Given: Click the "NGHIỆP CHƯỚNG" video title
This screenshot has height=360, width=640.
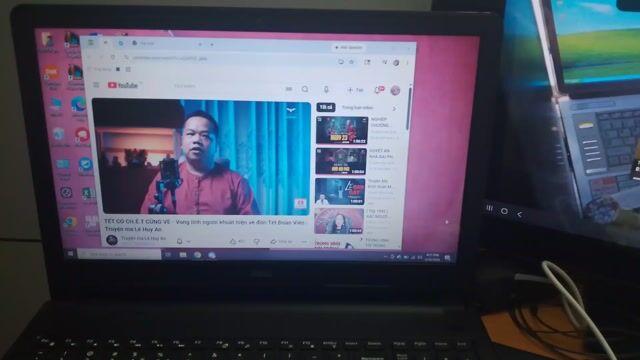Looking at the screenshot, I should point(380,122).
